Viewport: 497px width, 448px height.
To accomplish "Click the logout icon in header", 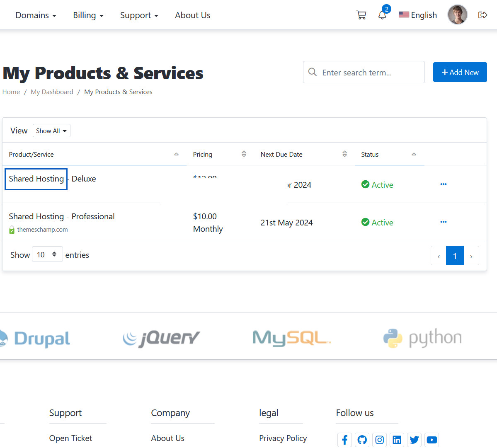I will (482, 15).
